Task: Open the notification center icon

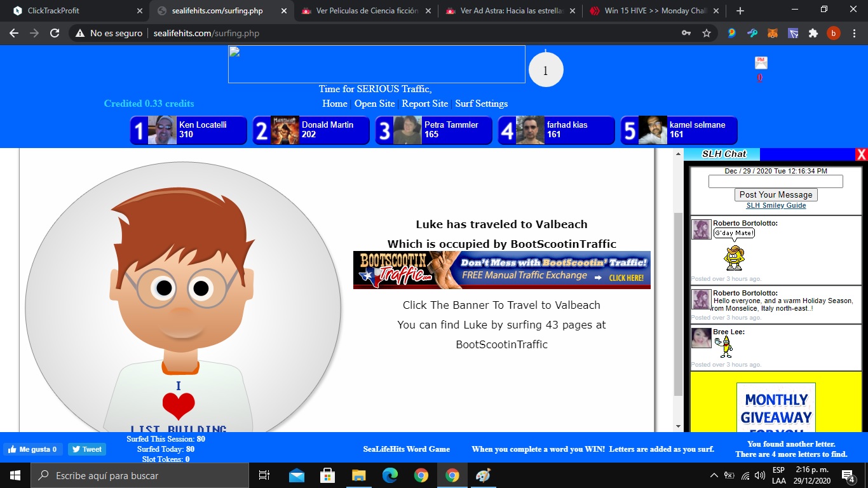Action: pos(848,475)
